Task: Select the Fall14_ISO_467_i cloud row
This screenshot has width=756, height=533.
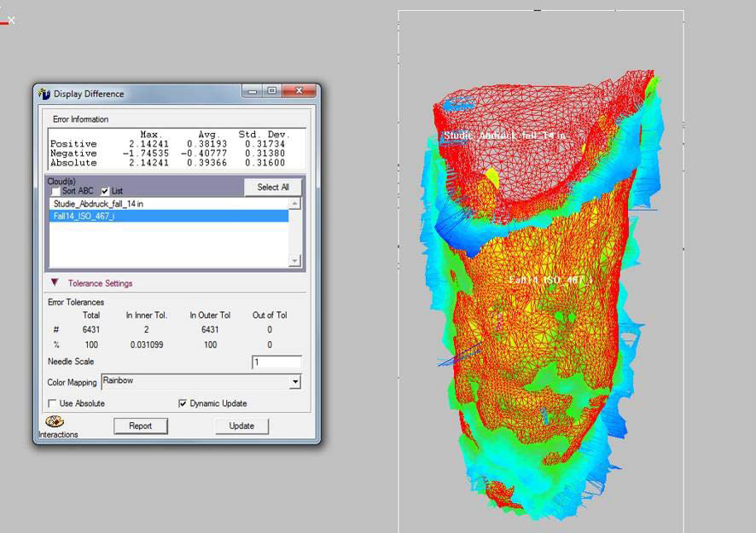Action: point(169,216)
